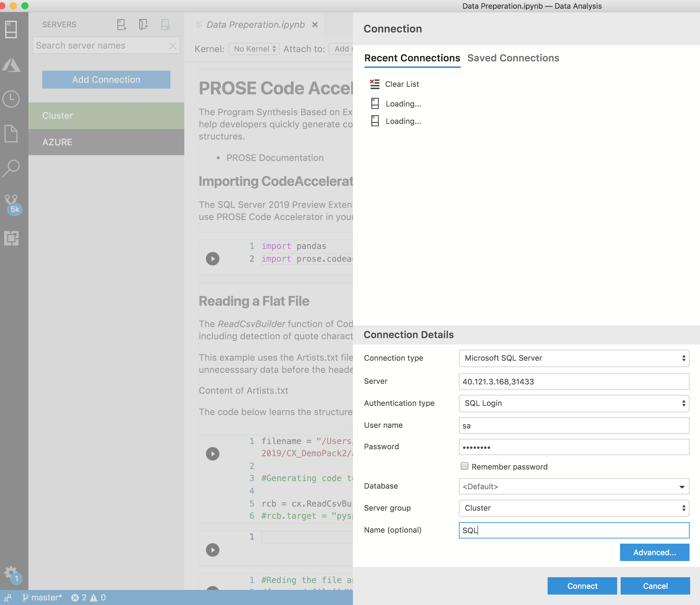Viewport: 700px width, 605px height.
Task: Open the Extensions view
Action: (11, 239)
